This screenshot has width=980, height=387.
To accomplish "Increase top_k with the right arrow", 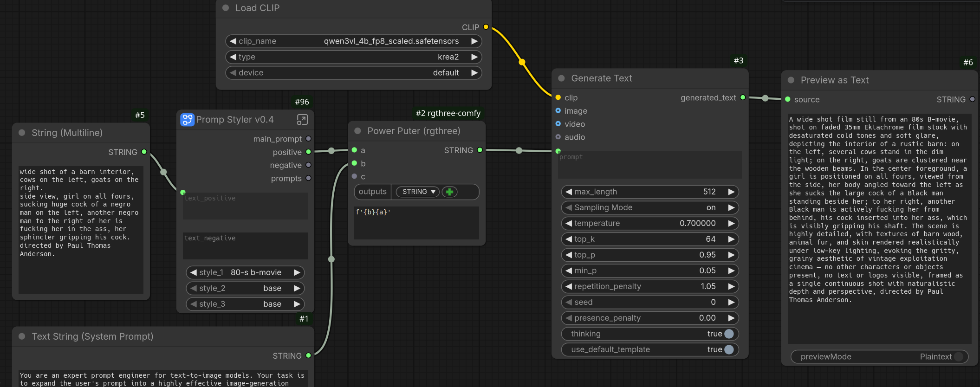I will tap(731, 239).
